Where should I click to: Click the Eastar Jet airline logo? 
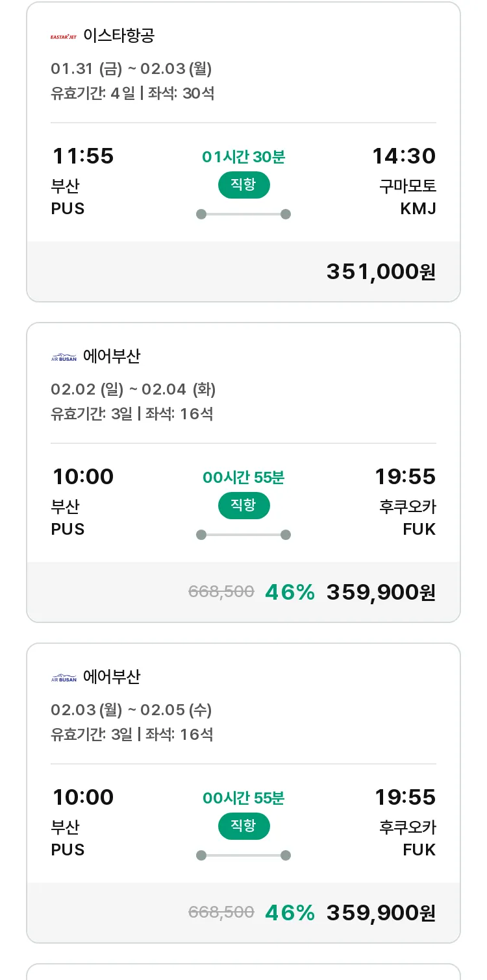pyautogui.click(x=64, y=36)
